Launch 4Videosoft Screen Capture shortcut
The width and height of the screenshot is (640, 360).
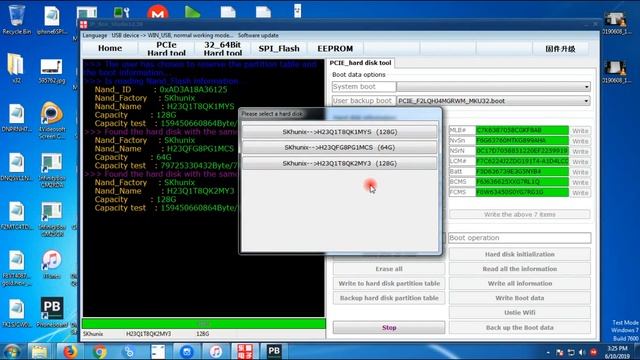(51, 120)
